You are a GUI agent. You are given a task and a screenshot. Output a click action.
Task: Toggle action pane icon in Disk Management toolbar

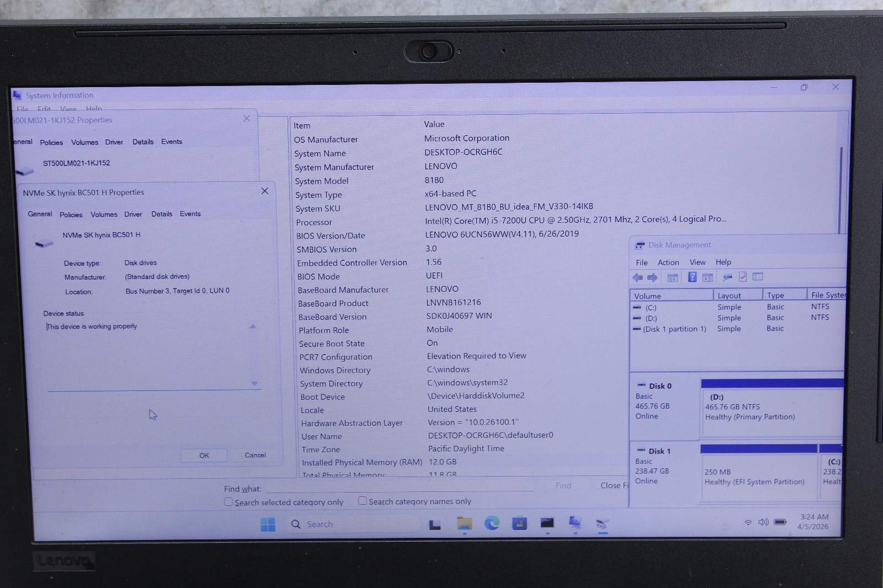[708, 277]
